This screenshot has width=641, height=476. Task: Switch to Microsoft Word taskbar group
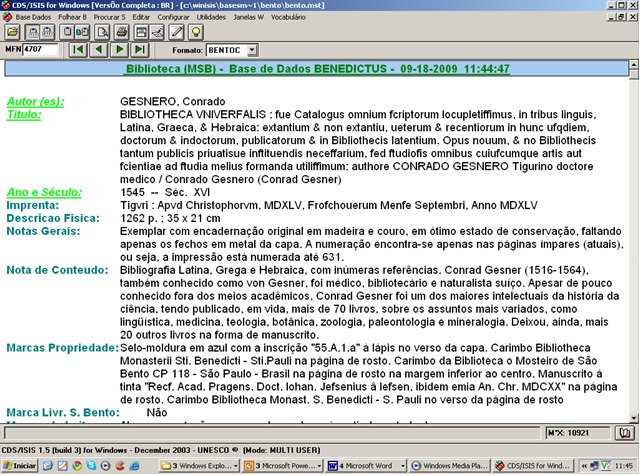click(366, 465)
